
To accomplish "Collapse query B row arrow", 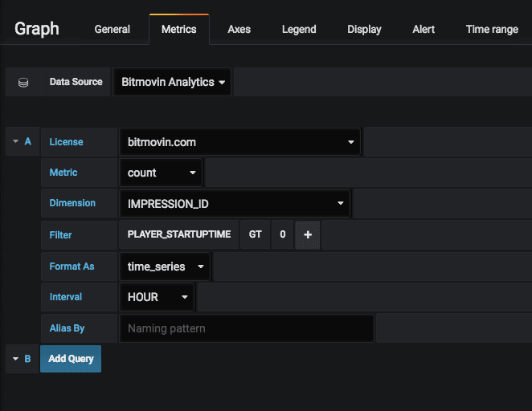I will coord(15,359).
